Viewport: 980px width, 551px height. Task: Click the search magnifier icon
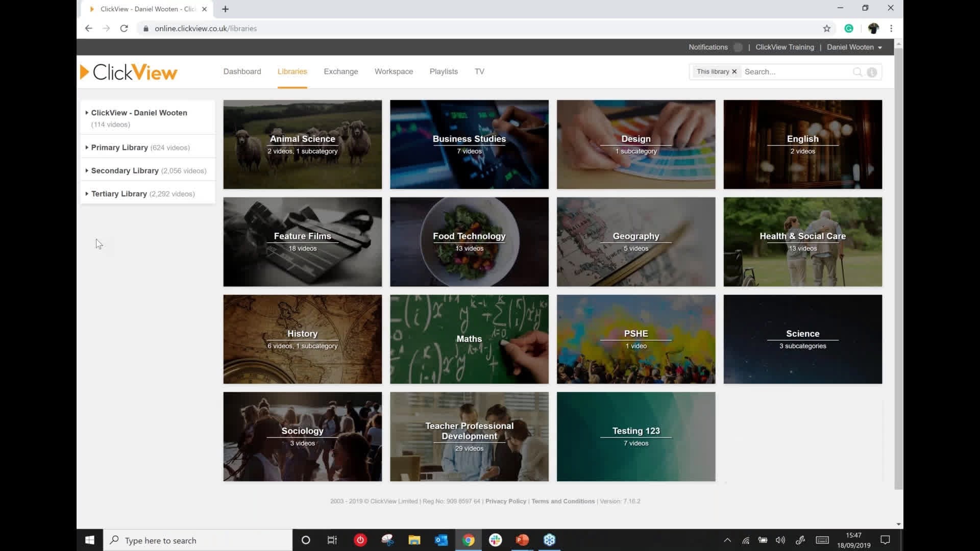pyautogui.click(x=857, y=72)
